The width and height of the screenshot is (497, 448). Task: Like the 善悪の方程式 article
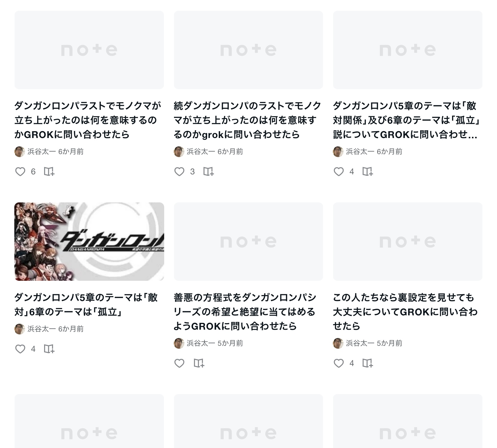click(x=179, y=363)
